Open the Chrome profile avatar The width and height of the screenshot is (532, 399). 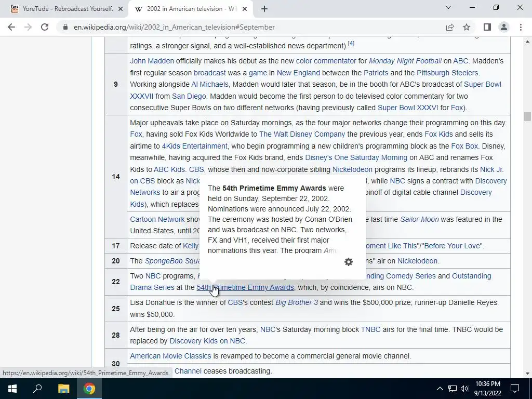click(x=504, y=27)
